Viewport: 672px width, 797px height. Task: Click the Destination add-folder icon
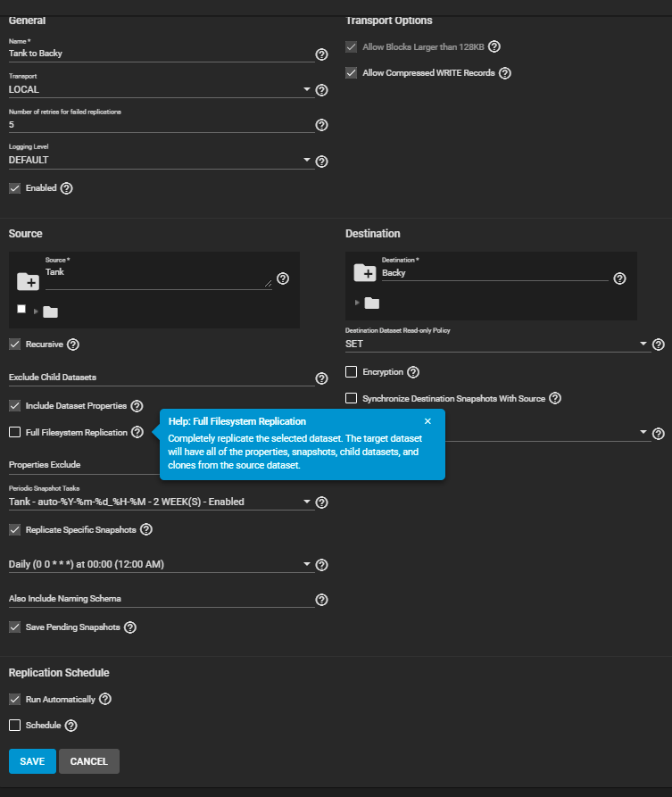365,272
